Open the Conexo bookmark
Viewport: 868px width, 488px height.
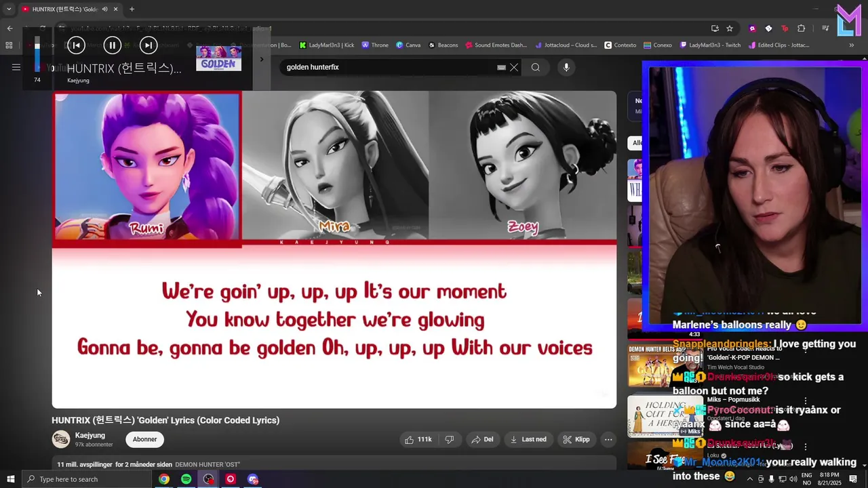click(x=658, y=45)
